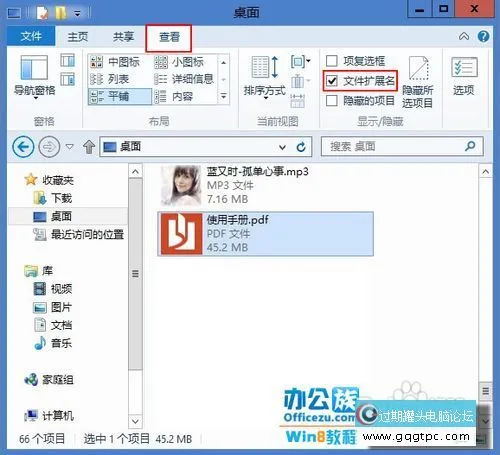Click the search magnifier icon
Viewport: 500px width, 455px height.
470,146
